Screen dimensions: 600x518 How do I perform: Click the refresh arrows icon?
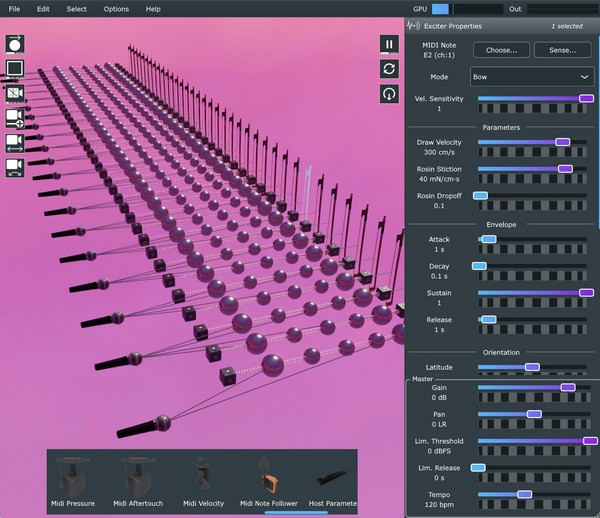[x=389, y=69]
